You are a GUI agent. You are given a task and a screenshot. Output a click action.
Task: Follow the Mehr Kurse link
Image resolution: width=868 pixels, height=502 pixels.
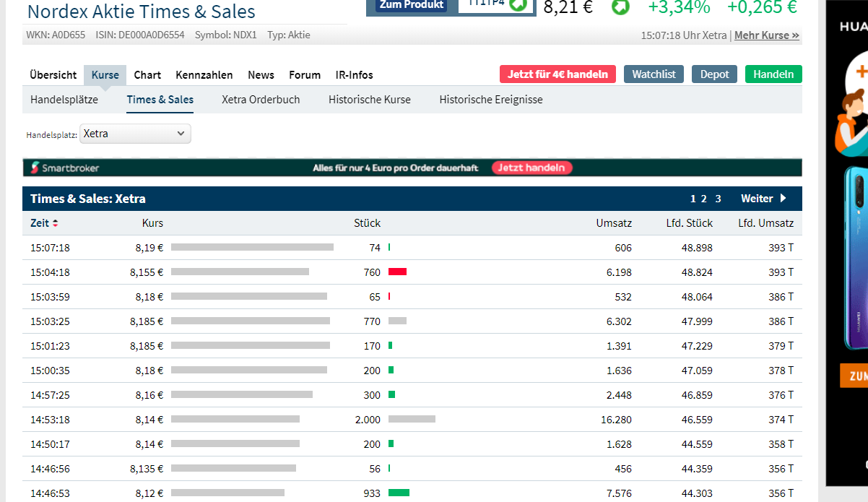click(x=767, y=35)
